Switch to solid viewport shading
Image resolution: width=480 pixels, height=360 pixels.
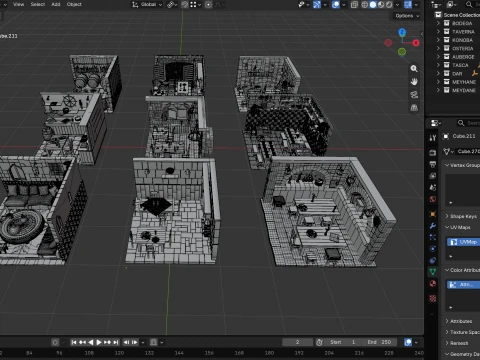(x=373, y=5)
